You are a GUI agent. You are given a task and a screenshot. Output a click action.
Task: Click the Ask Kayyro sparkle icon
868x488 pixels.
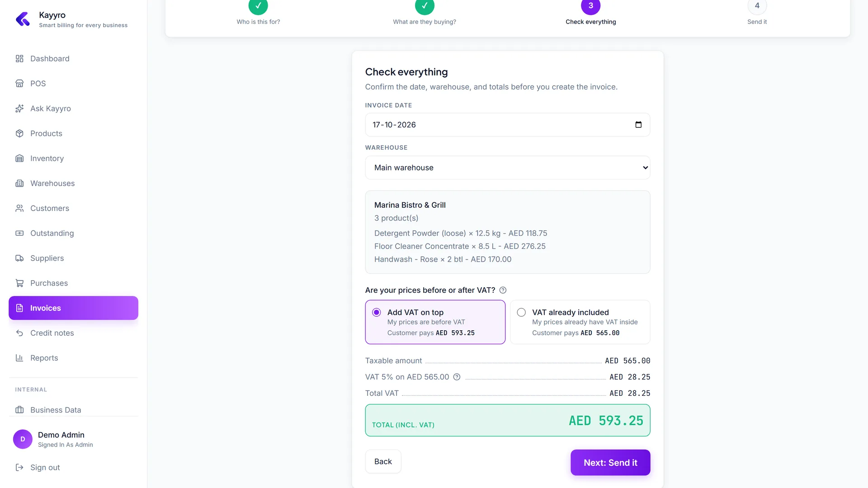(19, 108)
